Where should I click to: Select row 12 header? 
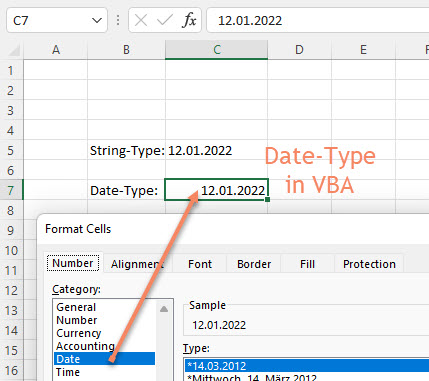pyautogui.click(x=11, y=290)
